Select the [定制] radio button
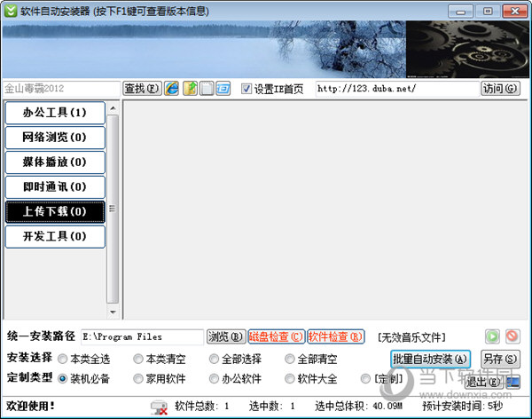The image size is (532, 419). click(365, 378)
